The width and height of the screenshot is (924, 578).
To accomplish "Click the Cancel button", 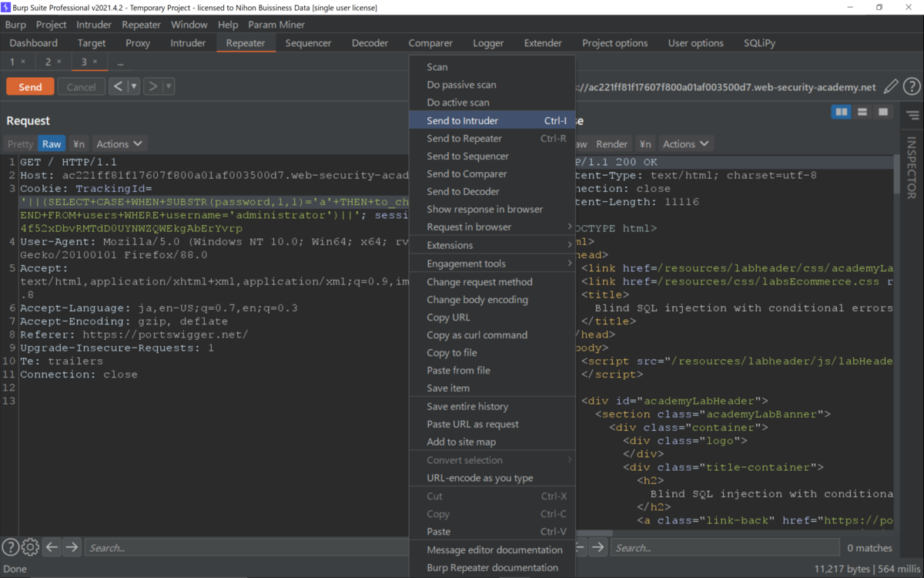I will (x=81, y=86).
